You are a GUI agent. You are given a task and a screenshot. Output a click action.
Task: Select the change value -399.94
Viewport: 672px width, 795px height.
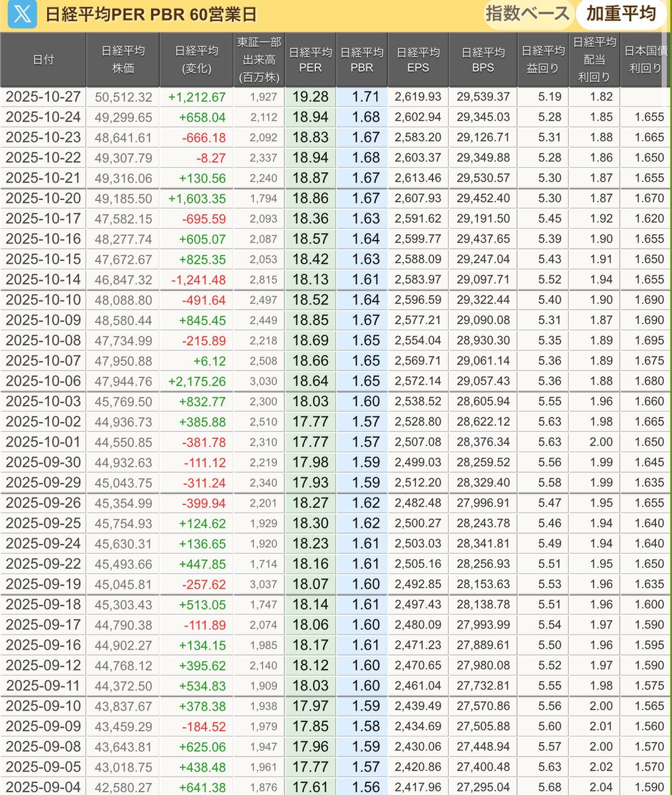click(x=204, y=503)
